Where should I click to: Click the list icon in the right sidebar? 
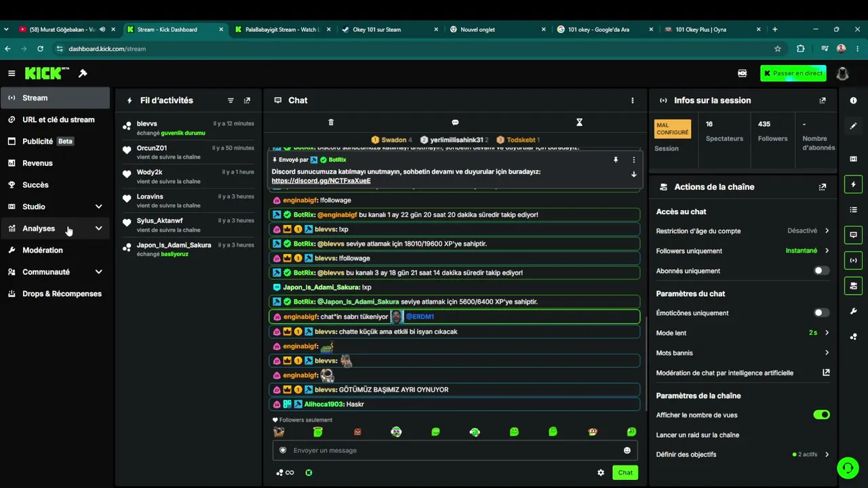[x=853, y=209]
